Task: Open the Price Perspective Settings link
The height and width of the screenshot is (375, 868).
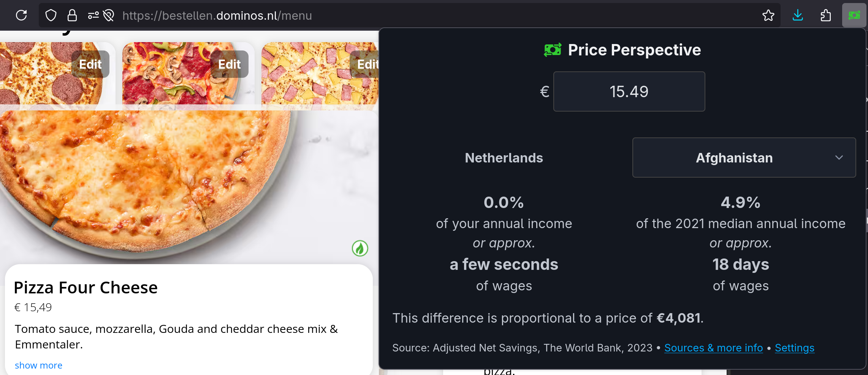Action: [794, 347]
